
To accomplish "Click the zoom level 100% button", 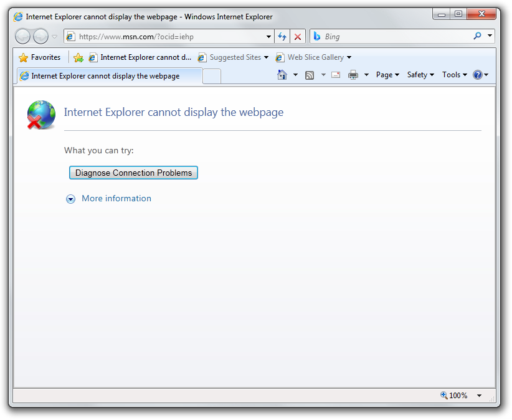I will click(x=454, y=396).
